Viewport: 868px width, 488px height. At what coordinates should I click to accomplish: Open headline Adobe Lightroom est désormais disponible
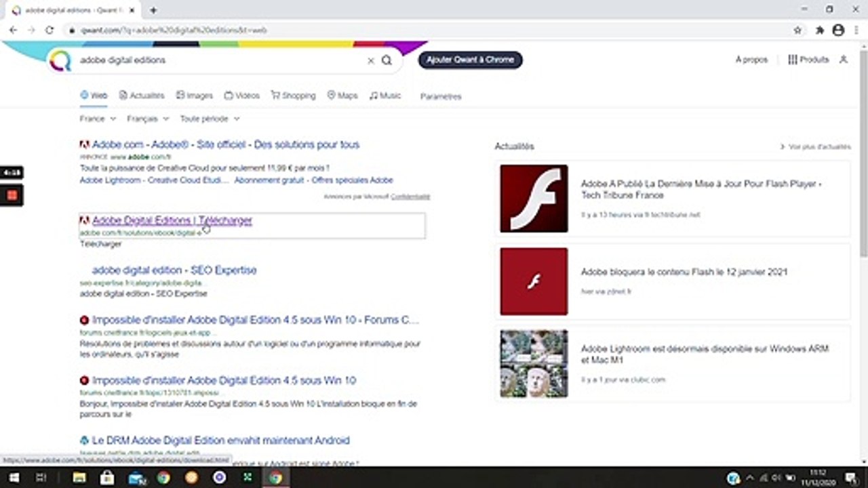[x=705, y=354]
